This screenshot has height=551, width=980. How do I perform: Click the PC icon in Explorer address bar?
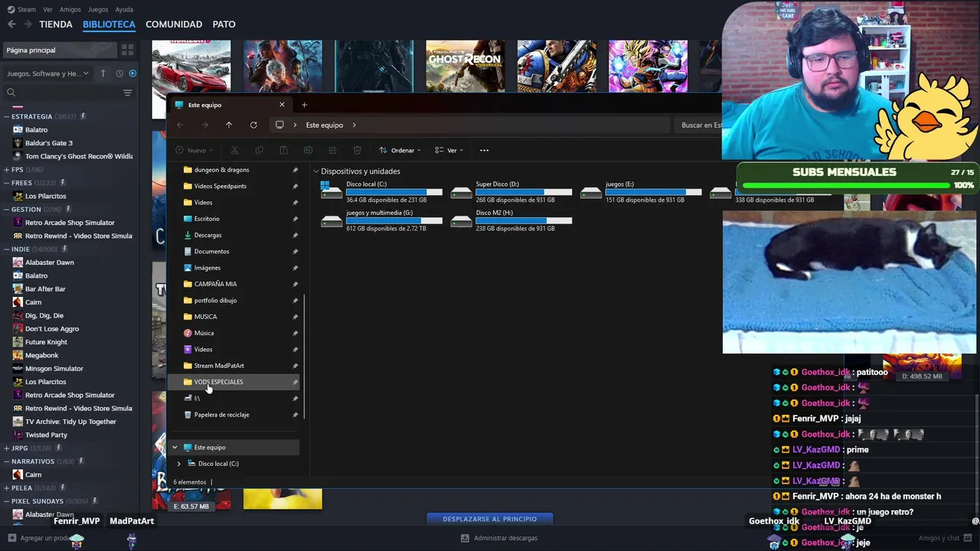279,125
